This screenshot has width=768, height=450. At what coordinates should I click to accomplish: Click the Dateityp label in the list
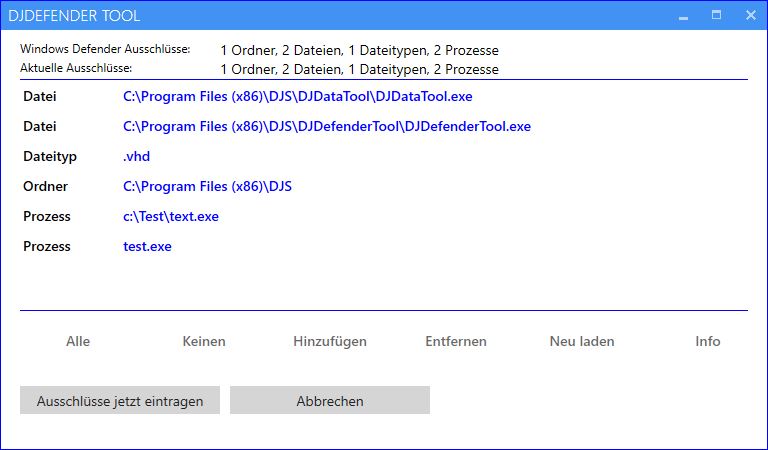(50, 157)
